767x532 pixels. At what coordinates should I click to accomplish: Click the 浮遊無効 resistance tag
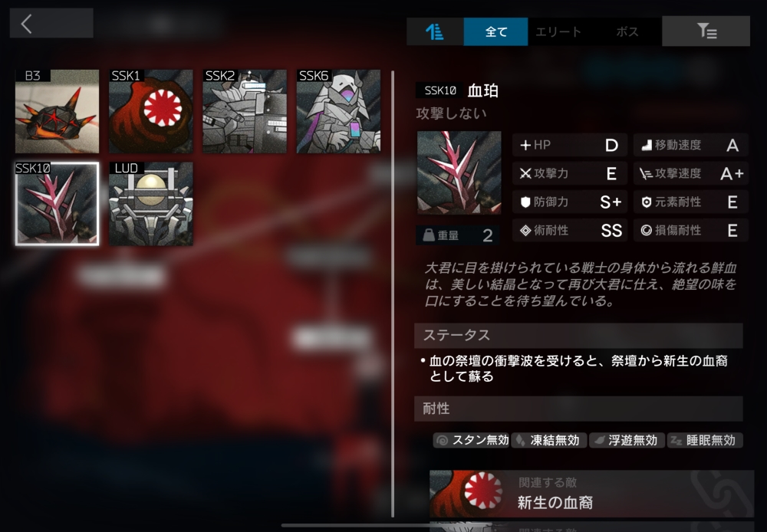coord(627,440)
